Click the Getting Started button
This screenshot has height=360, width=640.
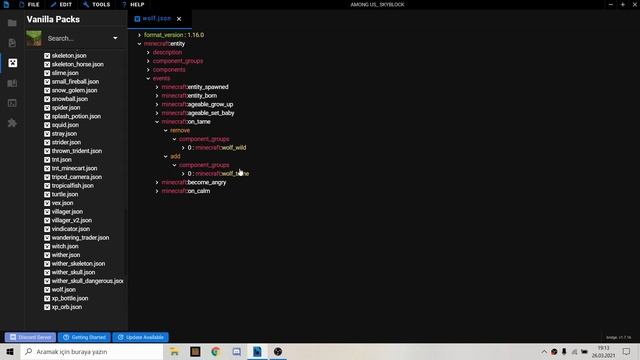point(84,337)
